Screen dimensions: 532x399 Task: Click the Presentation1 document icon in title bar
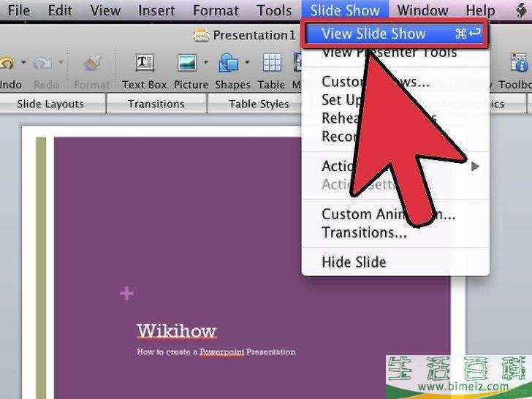[x=201, y=35]
